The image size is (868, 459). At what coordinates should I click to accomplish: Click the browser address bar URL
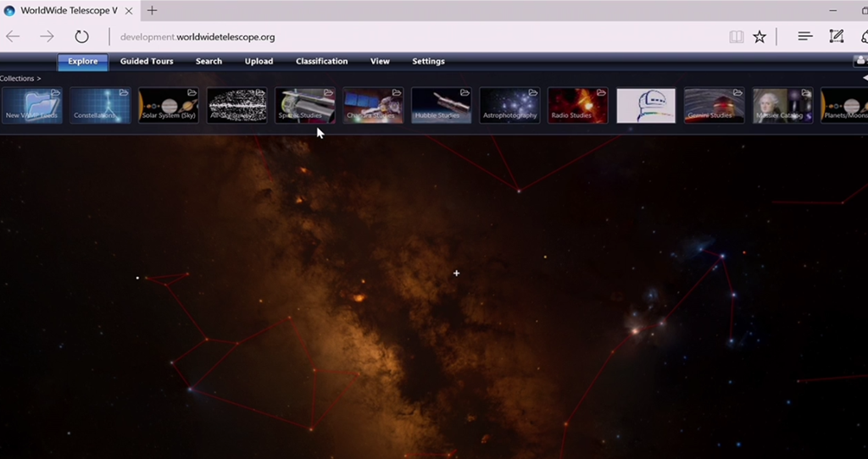pyautogui.click(x=198, y=37)
